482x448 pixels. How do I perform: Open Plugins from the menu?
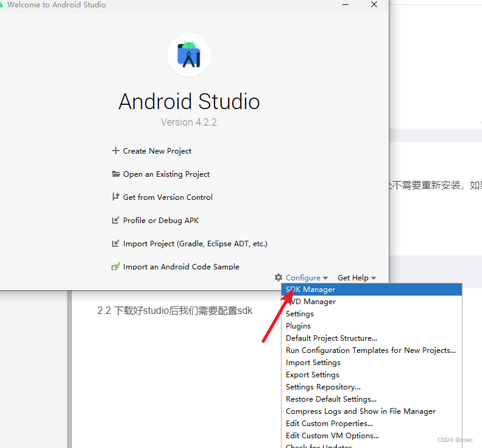pos(372,326)
